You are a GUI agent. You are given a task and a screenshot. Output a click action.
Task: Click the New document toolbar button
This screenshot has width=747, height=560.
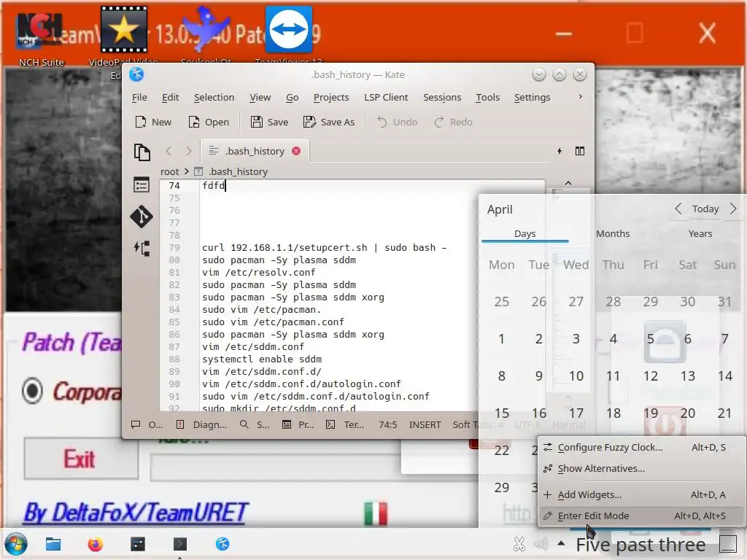(153, 122)
